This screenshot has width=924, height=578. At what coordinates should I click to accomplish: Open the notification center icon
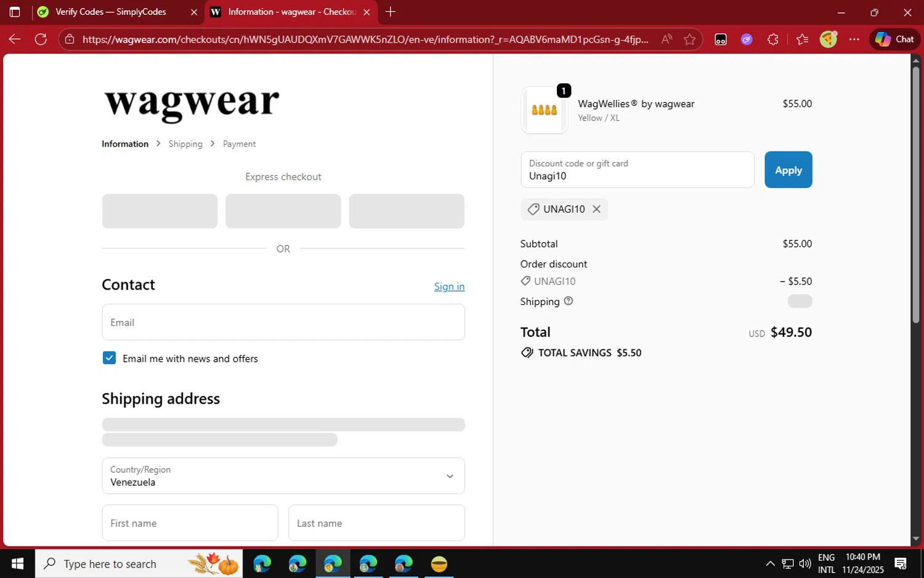point(901,564)
